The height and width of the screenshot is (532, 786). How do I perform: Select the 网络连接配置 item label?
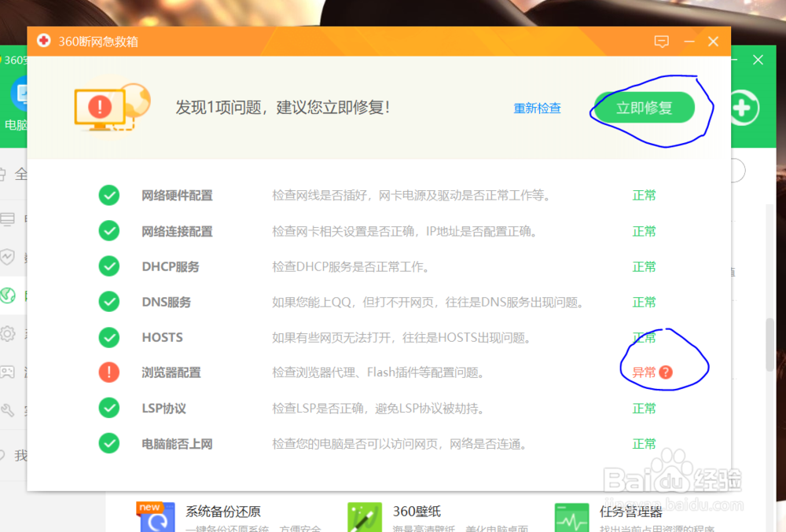click(177, 232)
